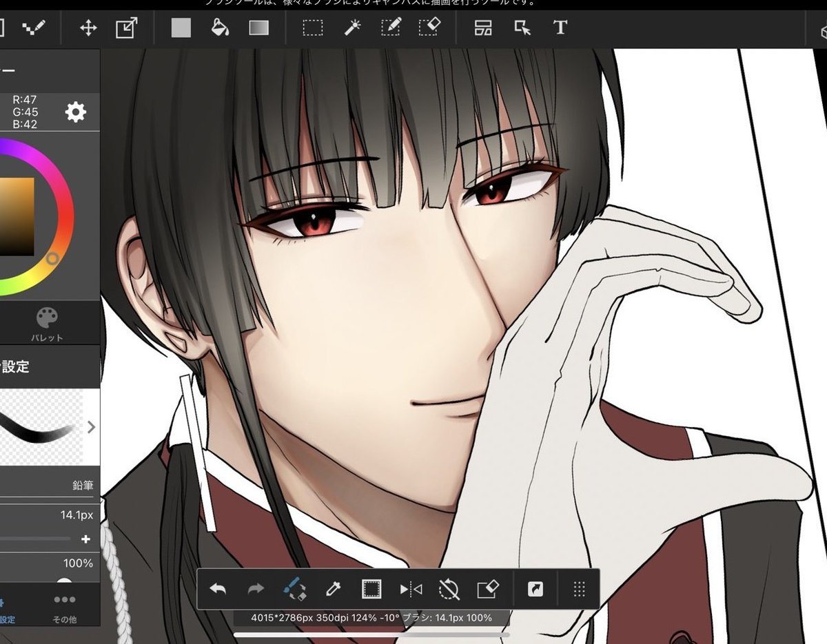The image size is (827, 644).
Task: Select the Transform tool
Action: 126,28
